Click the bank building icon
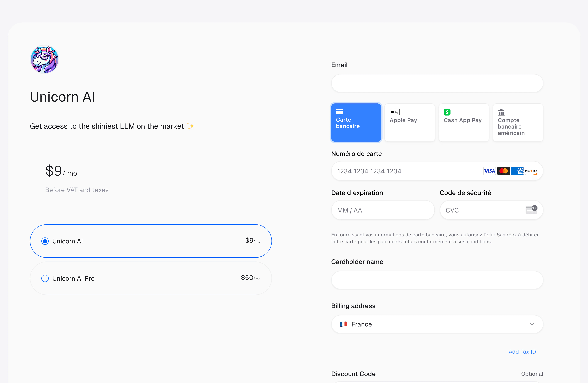 [501, 112]
